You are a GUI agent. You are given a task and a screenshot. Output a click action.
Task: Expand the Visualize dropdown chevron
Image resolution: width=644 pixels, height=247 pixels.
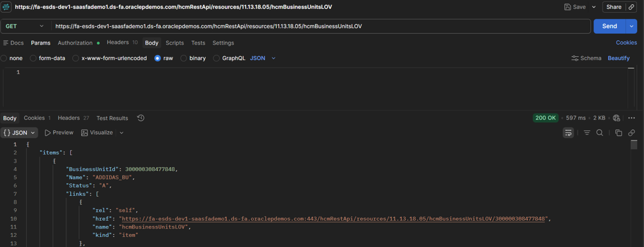tap(121, 133)
